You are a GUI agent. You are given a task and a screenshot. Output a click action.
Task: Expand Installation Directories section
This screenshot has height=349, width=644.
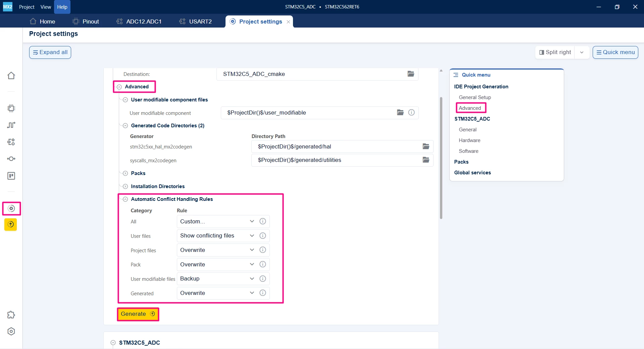click(x=125, y=186)
